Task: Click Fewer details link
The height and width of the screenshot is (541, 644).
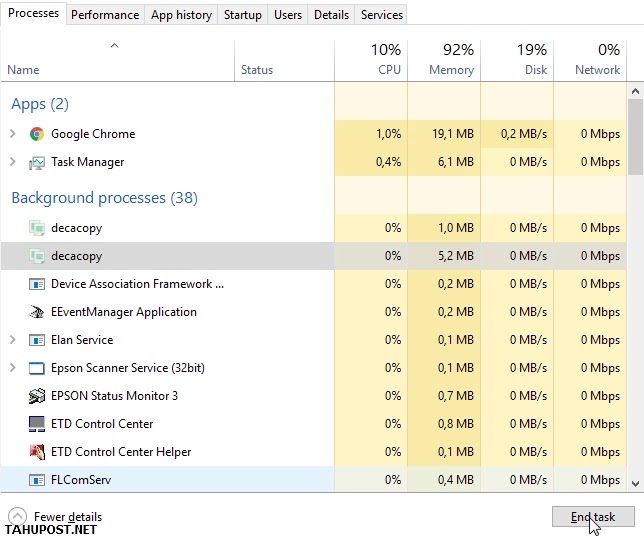Action: point(68,517)
